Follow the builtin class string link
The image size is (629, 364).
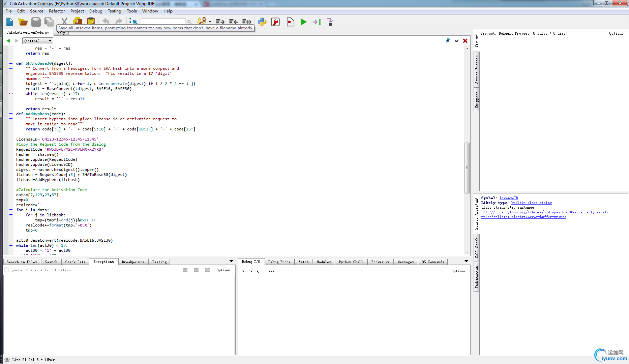532,203
